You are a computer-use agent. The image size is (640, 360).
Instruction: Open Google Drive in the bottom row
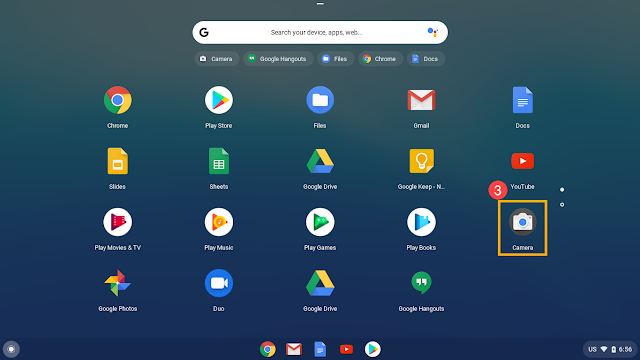[x=320, y=283]
